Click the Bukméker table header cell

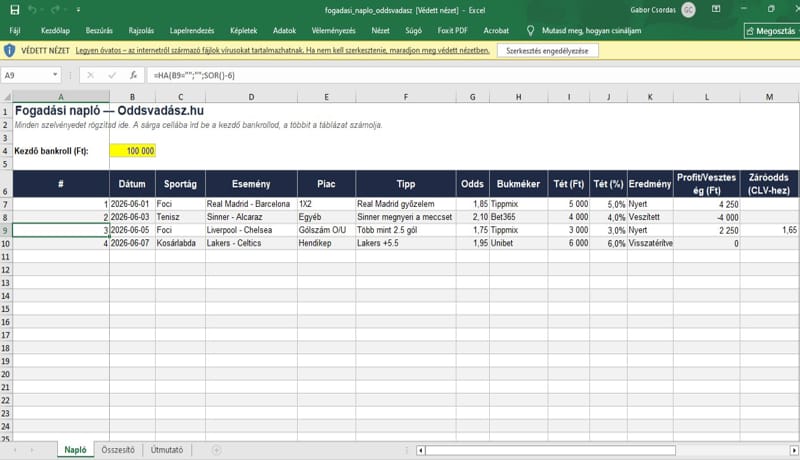click(518, 184)
